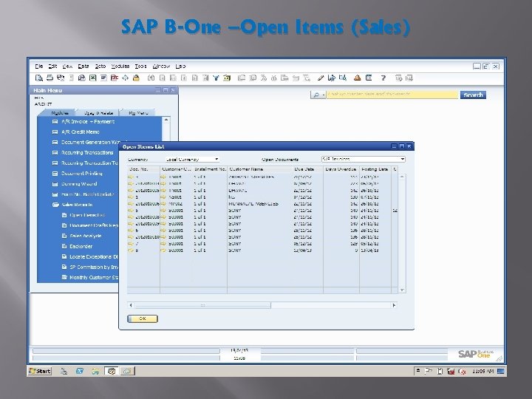Screen dimensions: 532x399
Task: Click the SAP Business One logo in status bar
Action: point(475,354)
